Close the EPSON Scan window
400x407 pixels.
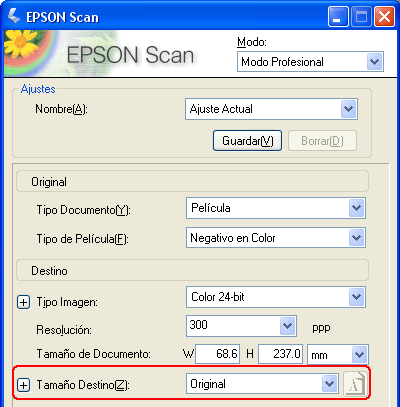coord(384,16)
